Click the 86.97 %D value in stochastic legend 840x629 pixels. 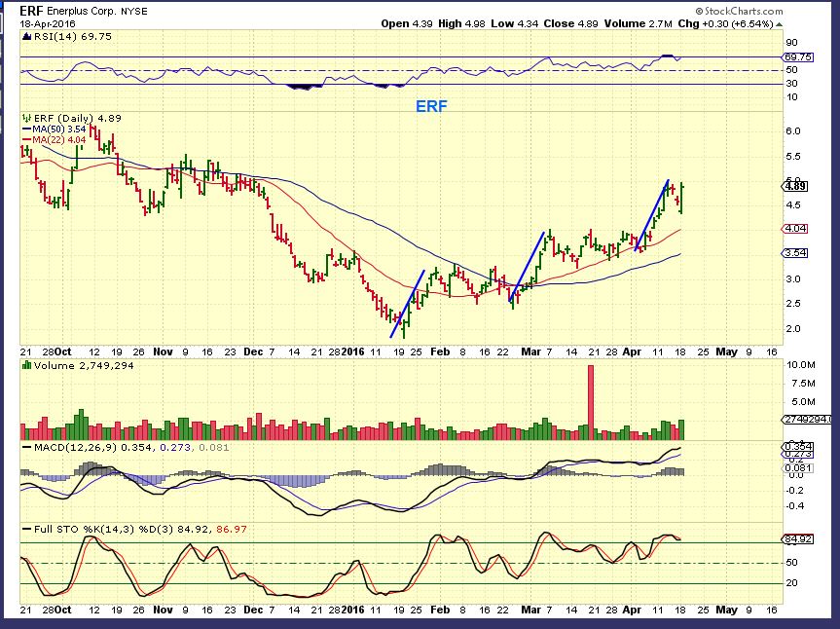(x=232, y=530)
